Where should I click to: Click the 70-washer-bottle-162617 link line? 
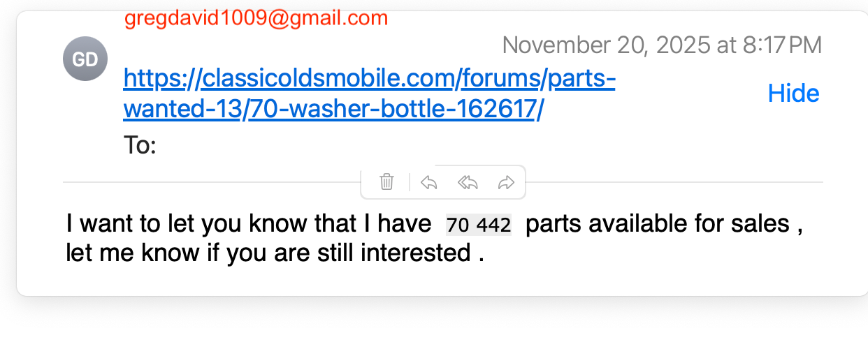tap(333, 110)
